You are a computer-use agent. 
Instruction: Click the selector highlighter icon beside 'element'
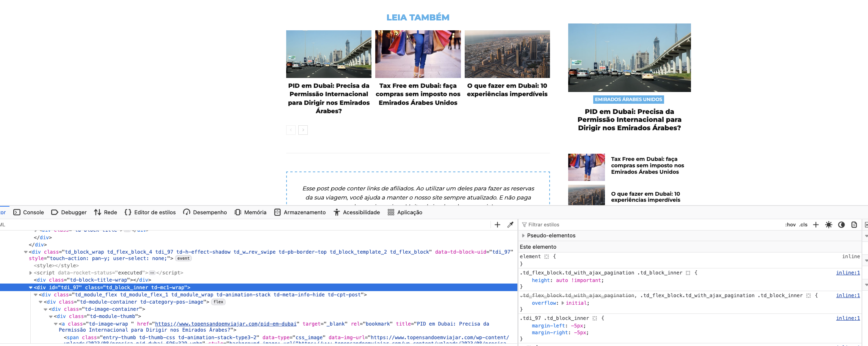click(x=547, y=257)
